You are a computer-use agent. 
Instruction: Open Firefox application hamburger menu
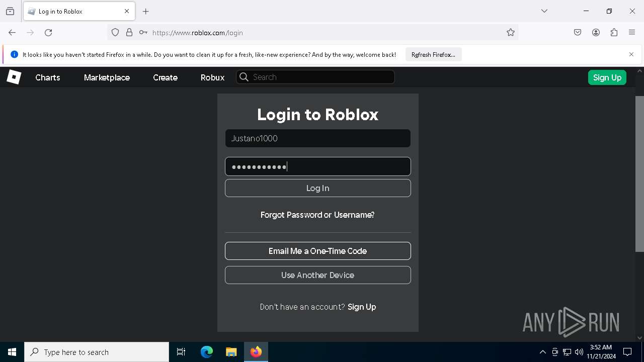coord(632,33)
